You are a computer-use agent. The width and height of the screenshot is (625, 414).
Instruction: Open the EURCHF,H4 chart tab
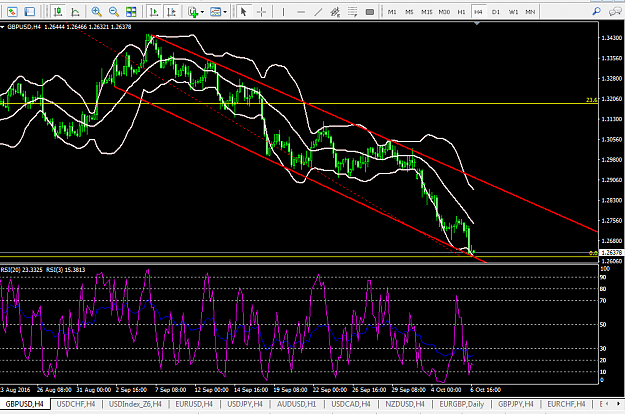pyautogui.click(x=566, y=404)
